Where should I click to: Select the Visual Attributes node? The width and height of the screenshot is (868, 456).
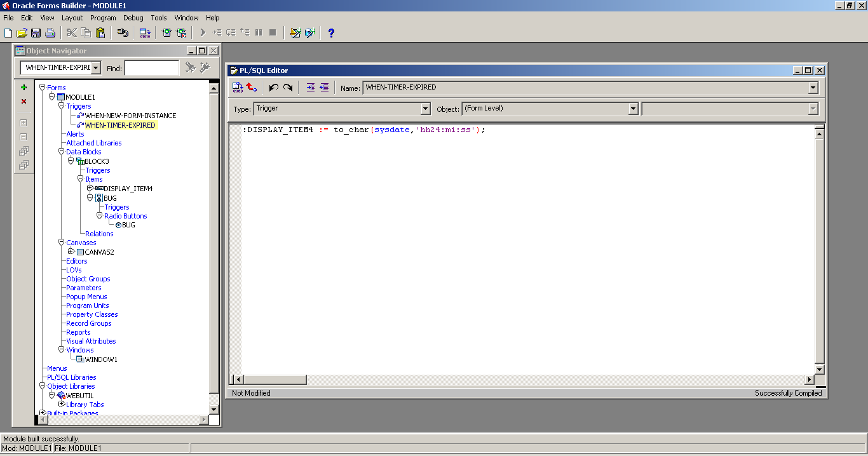tap(91, 341)
